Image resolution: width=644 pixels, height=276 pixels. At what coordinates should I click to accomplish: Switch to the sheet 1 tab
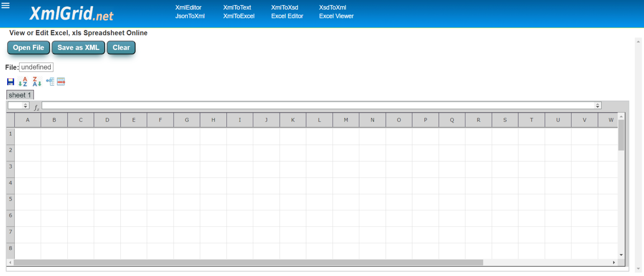[x=20, y=95]
